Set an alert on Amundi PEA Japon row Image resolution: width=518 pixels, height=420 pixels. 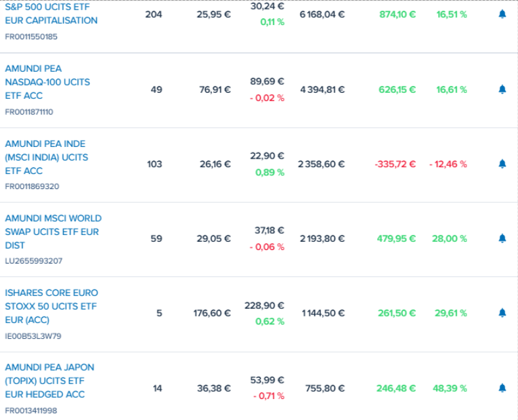point(502,388)
